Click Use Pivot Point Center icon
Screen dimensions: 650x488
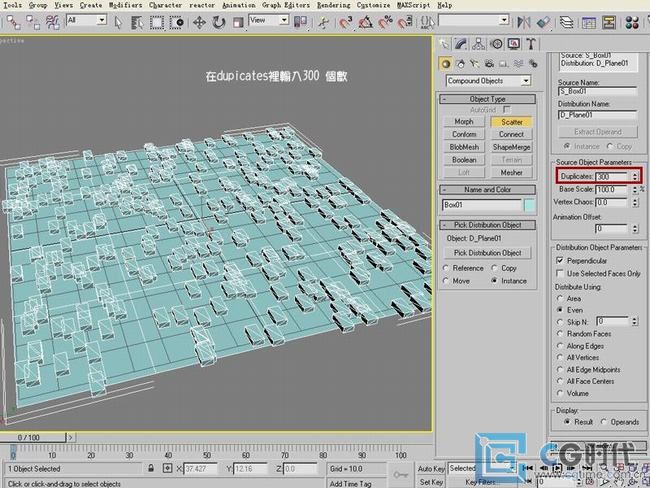pos(300,22)
